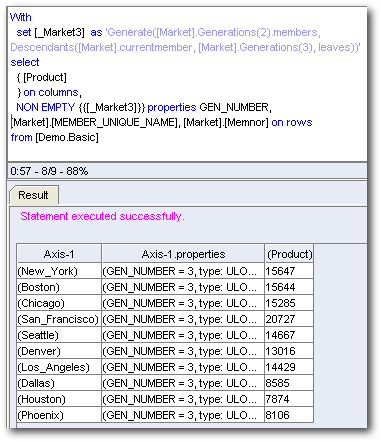Click the 'Statement executed successfully.' message

point(102,216)
